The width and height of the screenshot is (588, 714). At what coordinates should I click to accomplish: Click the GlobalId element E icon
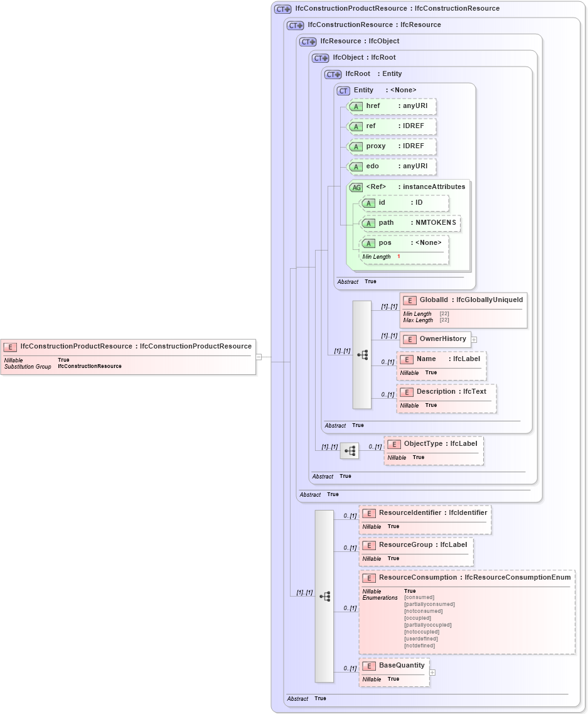point(410,300)
